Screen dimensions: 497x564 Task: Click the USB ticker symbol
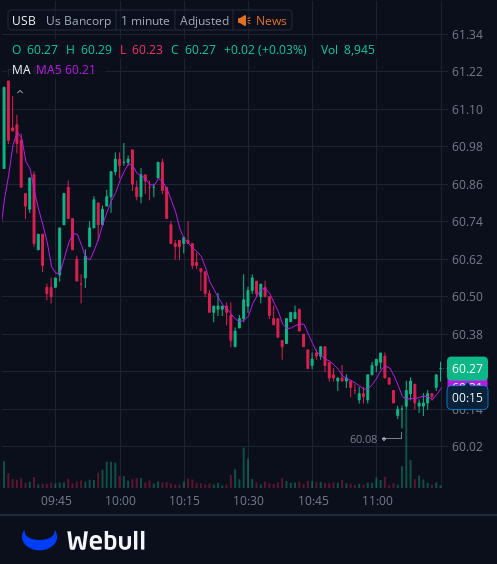[x=24, y=21]
